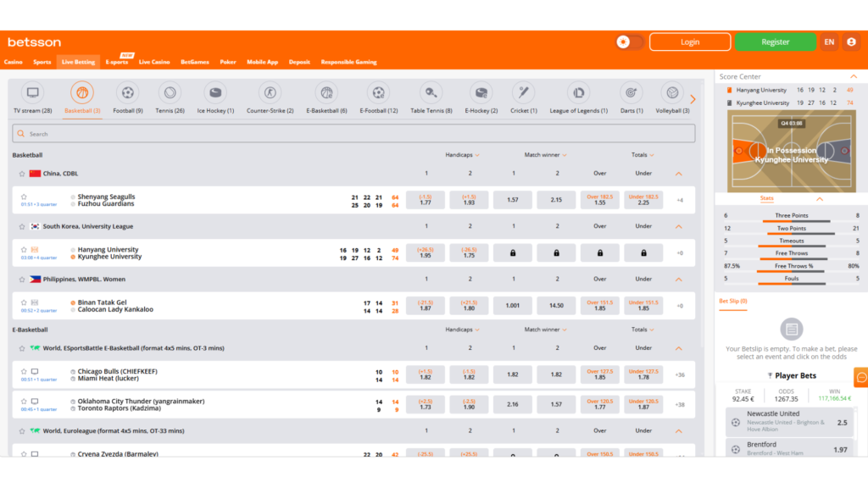Bet on Shenyang Seagulls win at 1.57
This screenshot has width=868, height=488.
click(513, 200)
